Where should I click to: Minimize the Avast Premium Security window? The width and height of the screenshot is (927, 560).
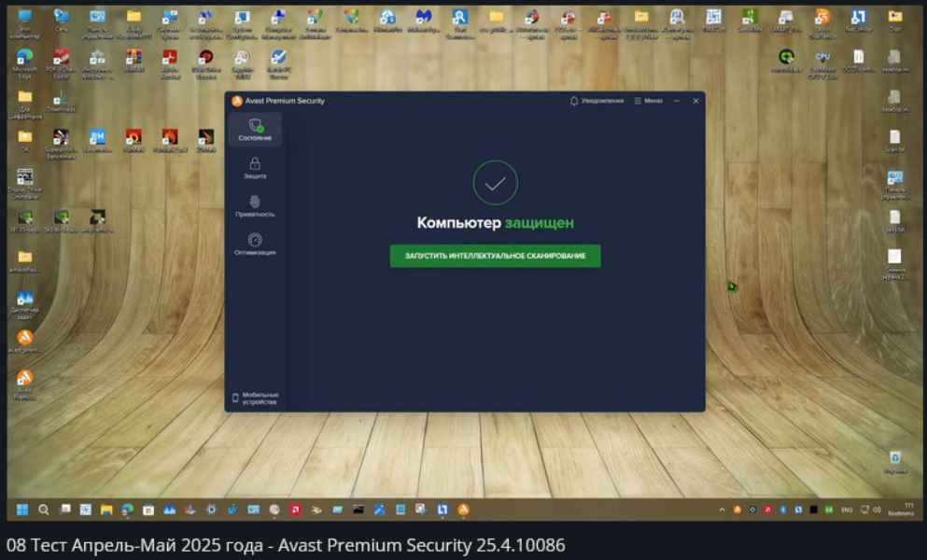coord(677,101)
